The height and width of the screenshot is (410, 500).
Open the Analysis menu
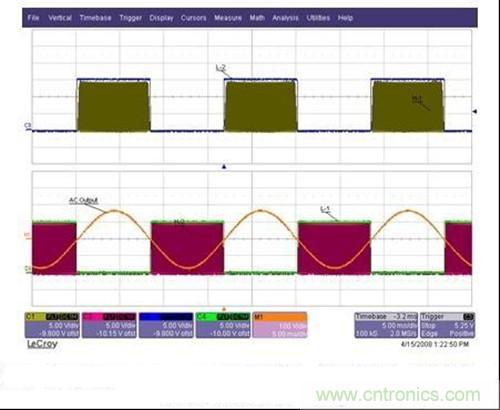285,18
